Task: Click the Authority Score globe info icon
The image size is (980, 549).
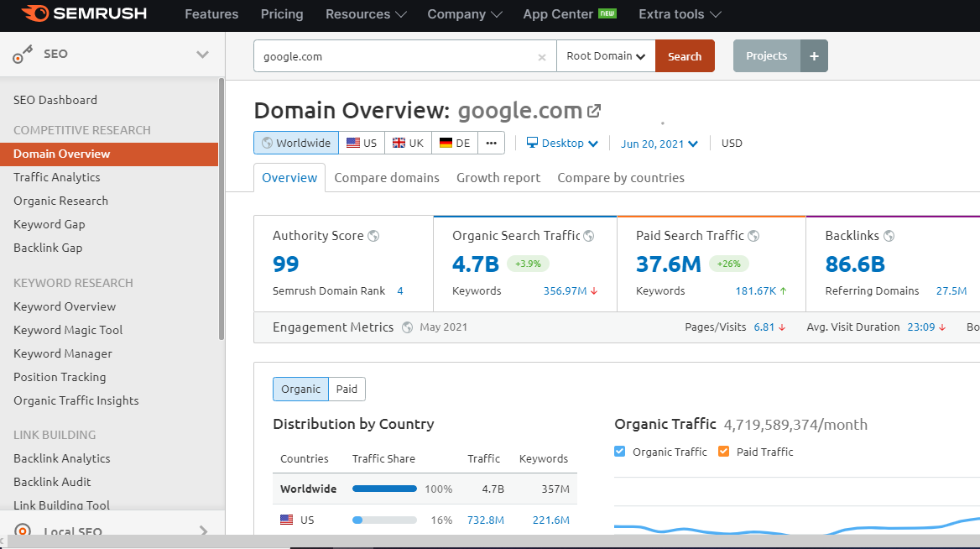Action: (x=373, y=236)
